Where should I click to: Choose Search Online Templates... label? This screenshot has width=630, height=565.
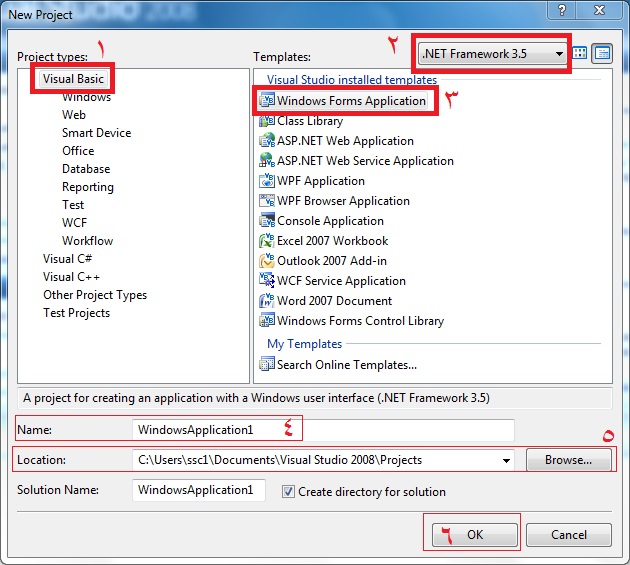click(347, 364)
